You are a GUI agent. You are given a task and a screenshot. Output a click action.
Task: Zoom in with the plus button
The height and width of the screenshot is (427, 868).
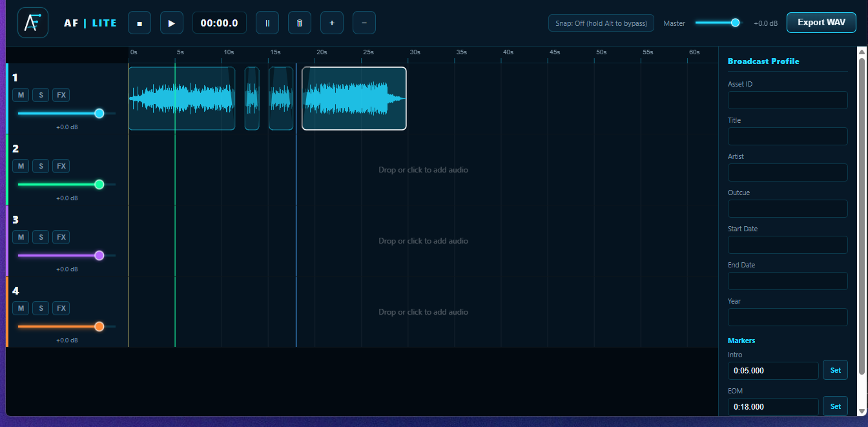click(332, 23)
